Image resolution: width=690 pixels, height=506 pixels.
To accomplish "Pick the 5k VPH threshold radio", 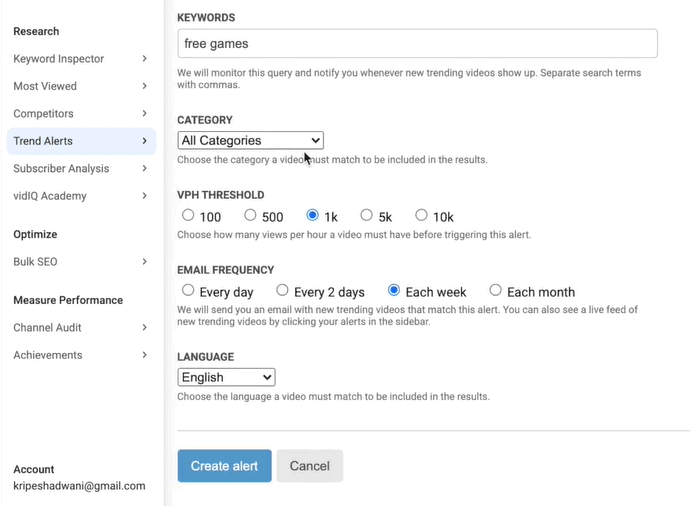I will (x=366, y=215).
